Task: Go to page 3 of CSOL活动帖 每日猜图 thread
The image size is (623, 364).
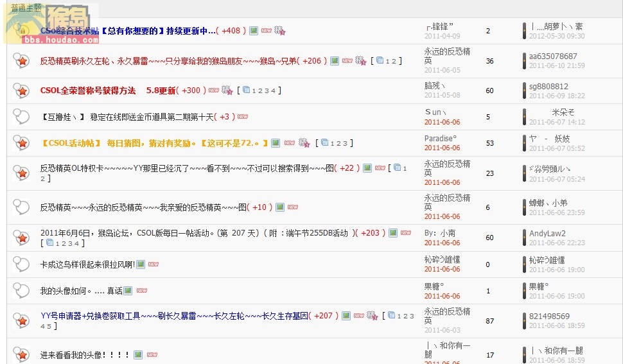Action: point(345,143)
